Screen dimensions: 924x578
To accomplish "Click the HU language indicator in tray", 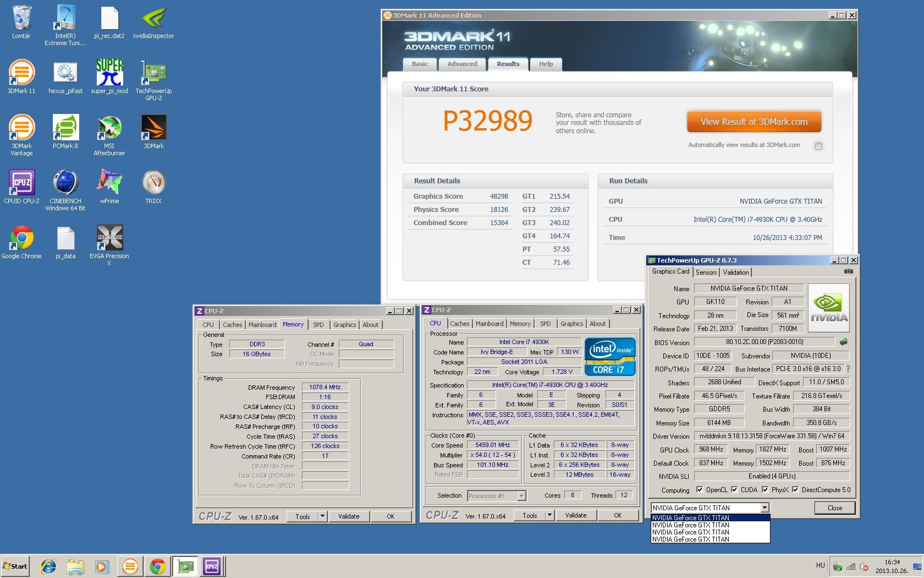I will pos(820,565).
